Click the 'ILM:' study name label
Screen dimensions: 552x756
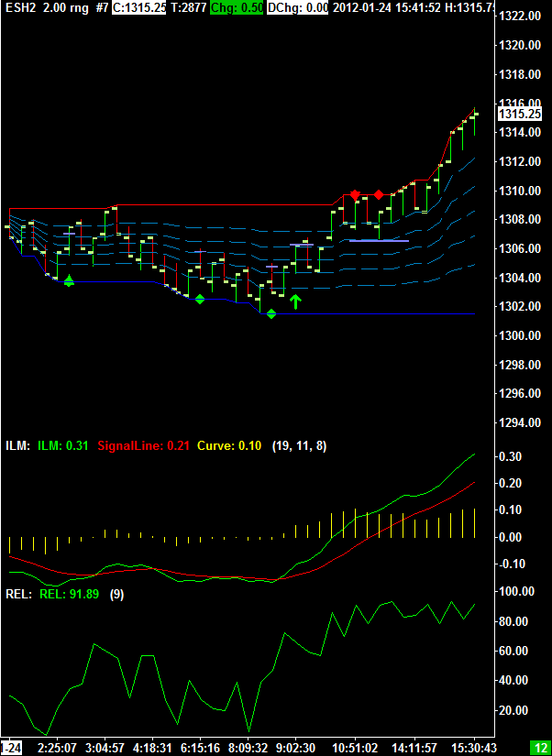point(18,446)
